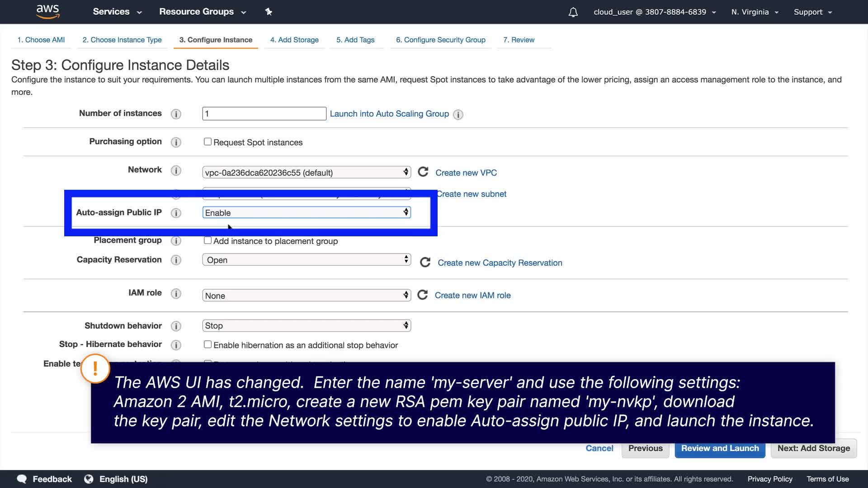The width and height of the screenshot is (868, 488).
Task: Enable hibernation as additional stop behavior
Action: click(208, 345)
